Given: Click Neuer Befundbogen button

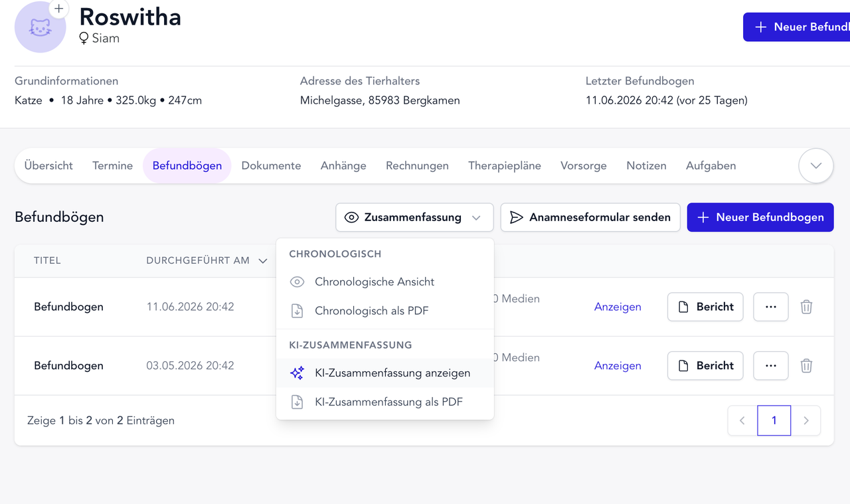Looking at the screenshot, I should coord(760,217).
